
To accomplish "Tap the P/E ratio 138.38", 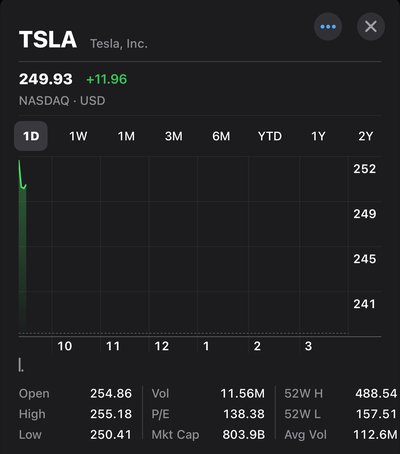I will point(244,414).
